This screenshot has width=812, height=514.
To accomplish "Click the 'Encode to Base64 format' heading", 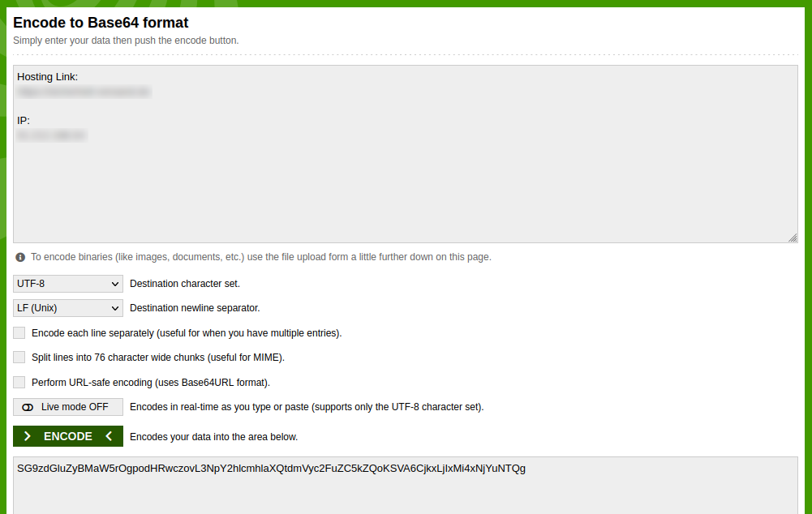I will 101,23.
